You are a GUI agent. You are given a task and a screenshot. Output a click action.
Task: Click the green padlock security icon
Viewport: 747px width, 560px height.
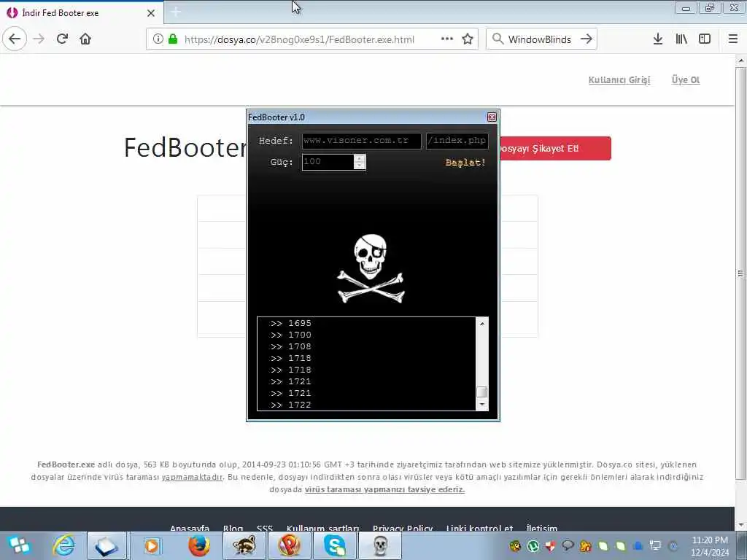173,39
